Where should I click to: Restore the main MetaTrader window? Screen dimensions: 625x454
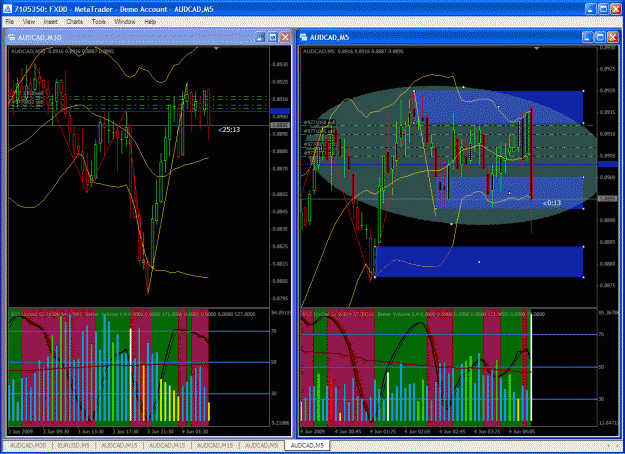click(603, 9)
